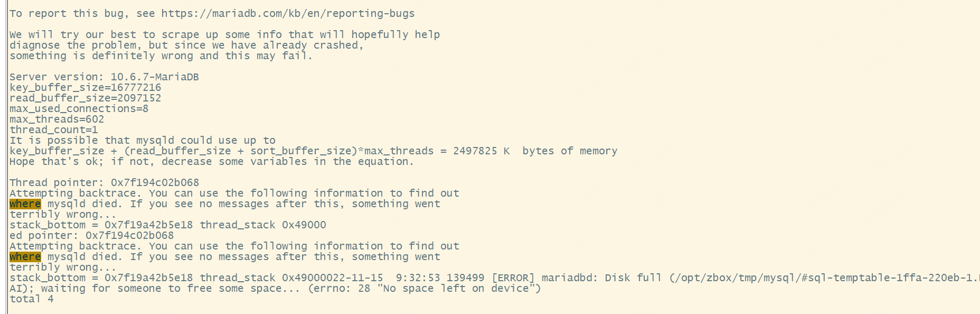The height and width of the screenshot is (314, 980).
Task: Click the "It is possible that mysqld" line
Action: click(x=142, y=141)
